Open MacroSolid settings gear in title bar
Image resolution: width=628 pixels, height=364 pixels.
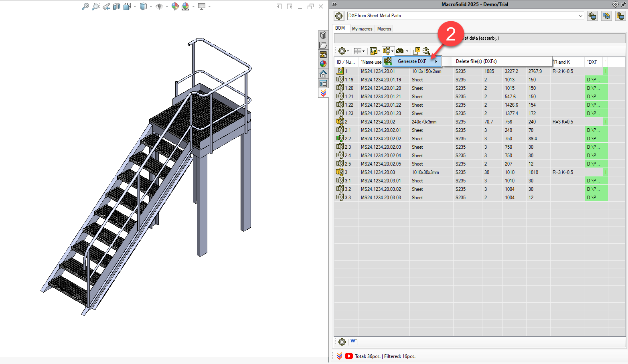(x=616, y=4)
